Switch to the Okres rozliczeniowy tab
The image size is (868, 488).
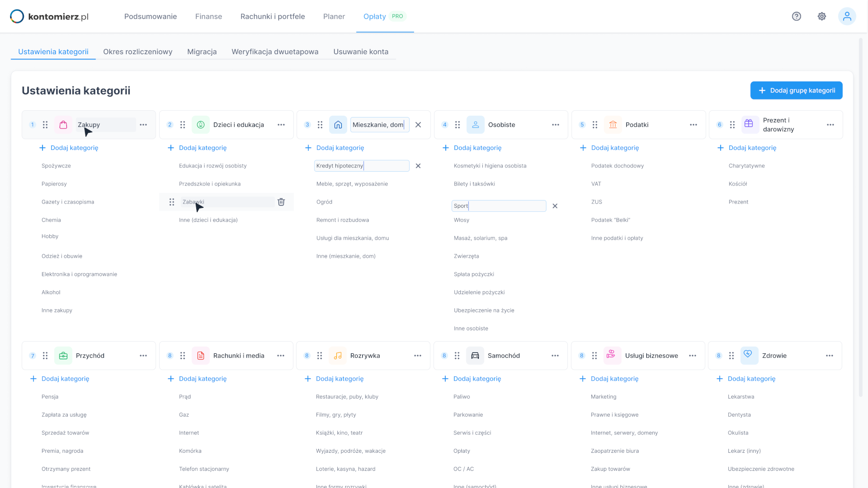[138, 52]
